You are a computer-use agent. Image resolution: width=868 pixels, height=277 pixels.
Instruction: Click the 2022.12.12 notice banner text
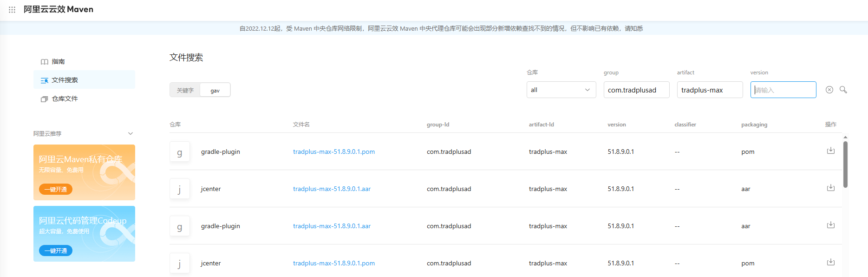[441, 28]
